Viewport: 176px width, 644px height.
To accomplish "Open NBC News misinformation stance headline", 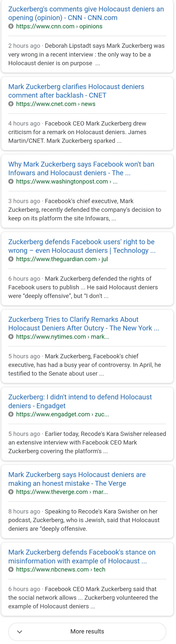I will 82,556.
